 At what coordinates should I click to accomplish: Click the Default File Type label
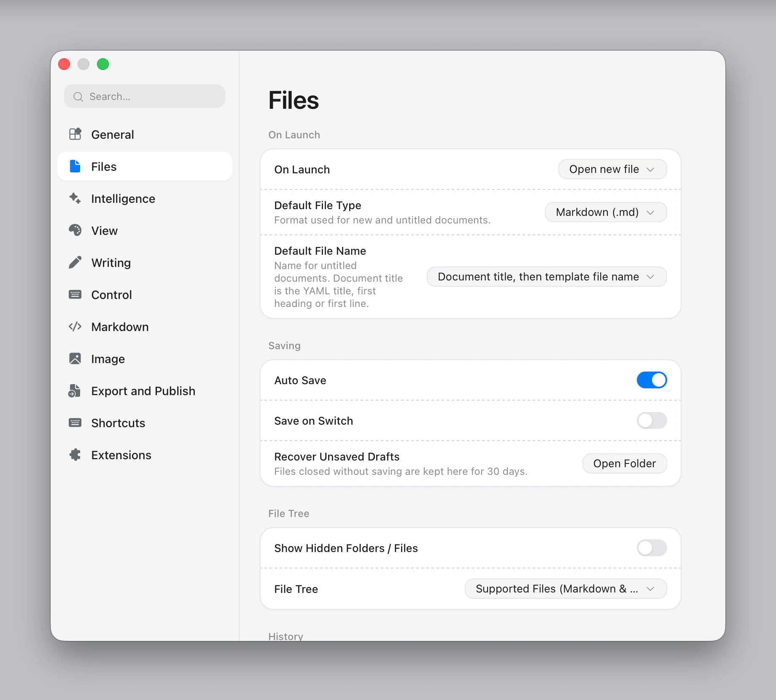point(318,205)
